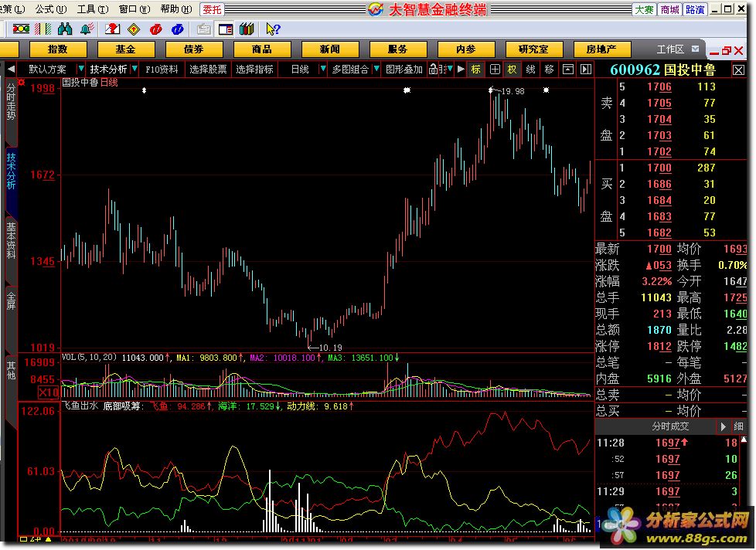Click the greyed printer-like toolbar icon
This screenshot has height=550, width=756.
[x=203, y=29]
